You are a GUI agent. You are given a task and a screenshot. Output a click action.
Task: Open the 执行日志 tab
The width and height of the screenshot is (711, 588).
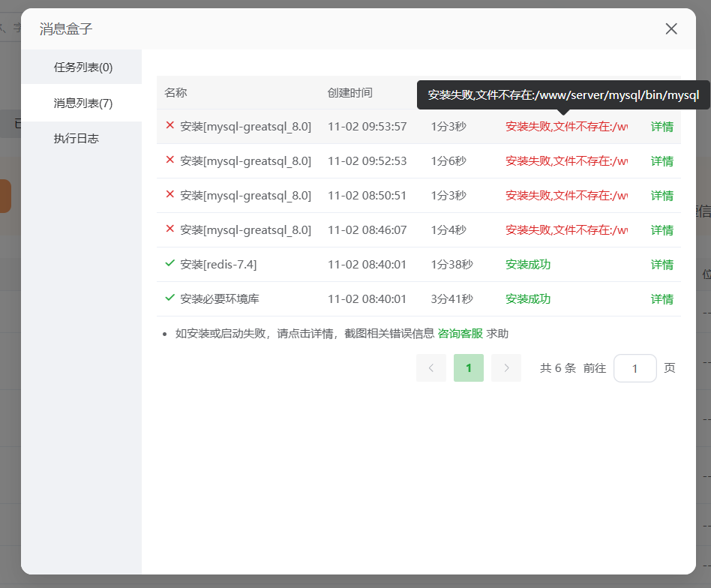click(76, 139)
